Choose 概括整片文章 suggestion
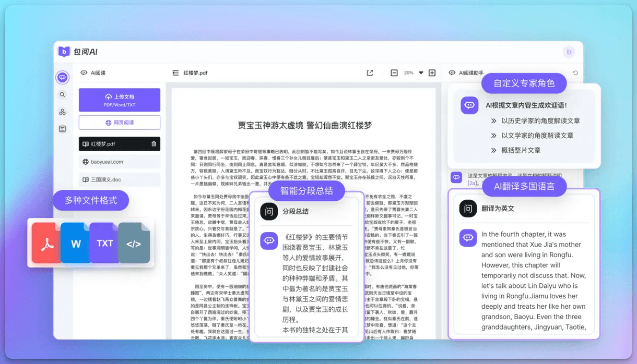This screenshot has width=637, height=364. pyautogui.click(x=521, y=150)
